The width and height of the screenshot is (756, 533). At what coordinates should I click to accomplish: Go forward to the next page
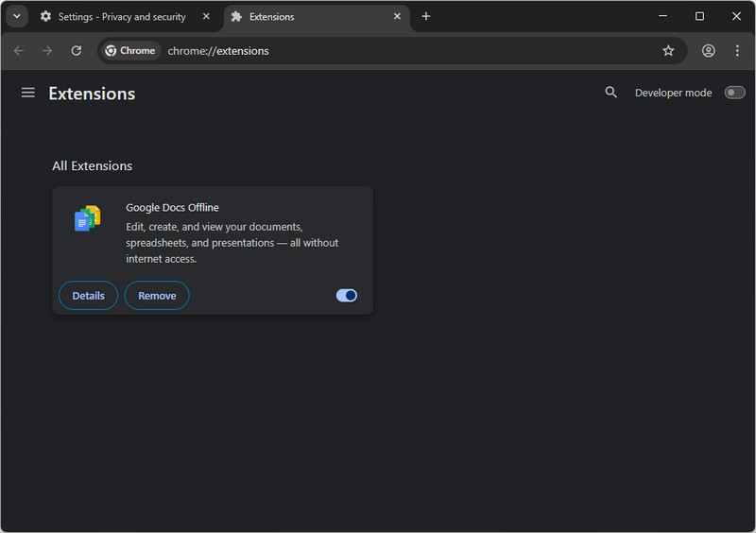(x=47, y=51)
